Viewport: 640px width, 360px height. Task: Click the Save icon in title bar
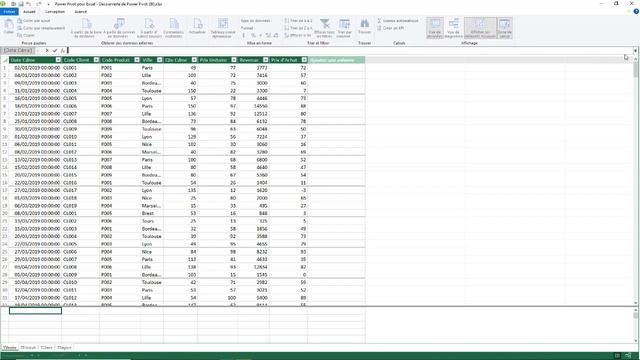coord(21,4)
